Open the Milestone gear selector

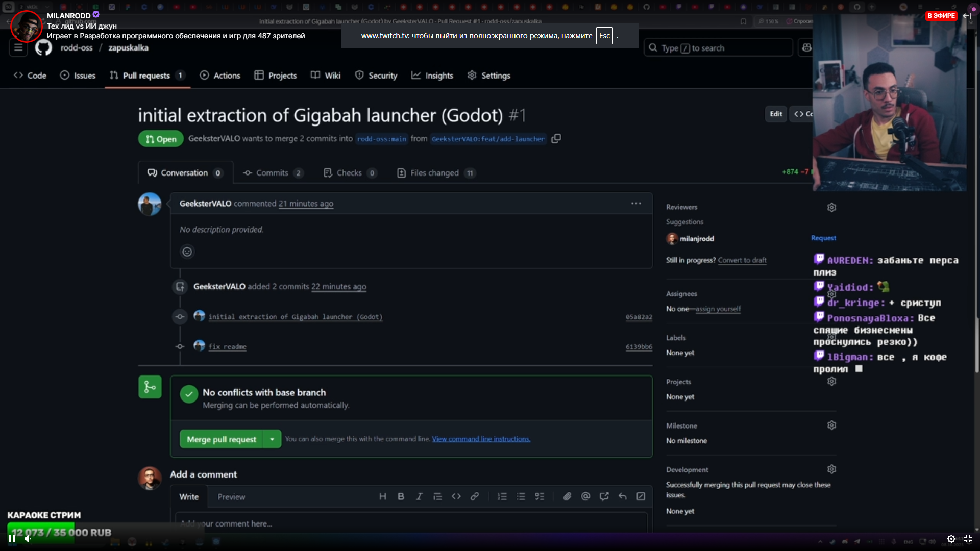831,425
